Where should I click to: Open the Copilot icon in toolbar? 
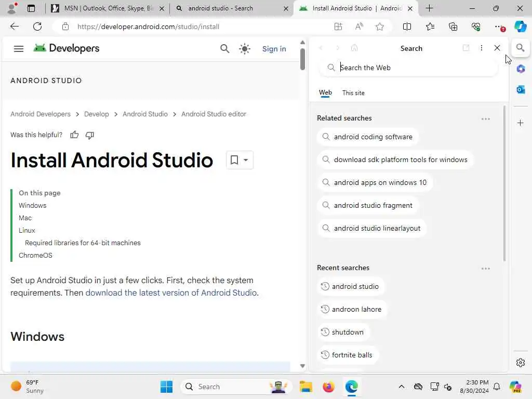click(x=520, y=26)
